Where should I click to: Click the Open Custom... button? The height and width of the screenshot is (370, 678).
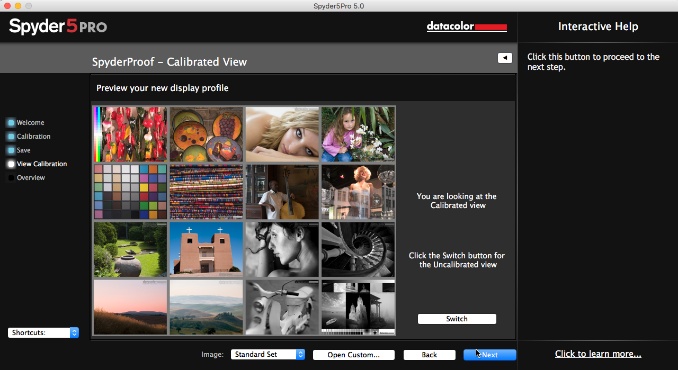tap(353, 355)
